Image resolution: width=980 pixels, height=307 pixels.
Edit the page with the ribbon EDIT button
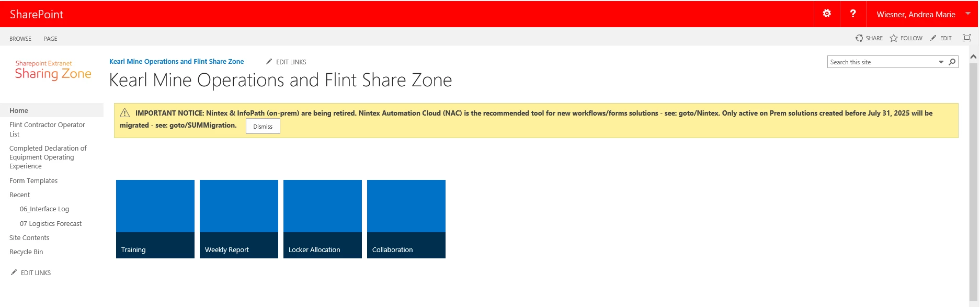941,38
